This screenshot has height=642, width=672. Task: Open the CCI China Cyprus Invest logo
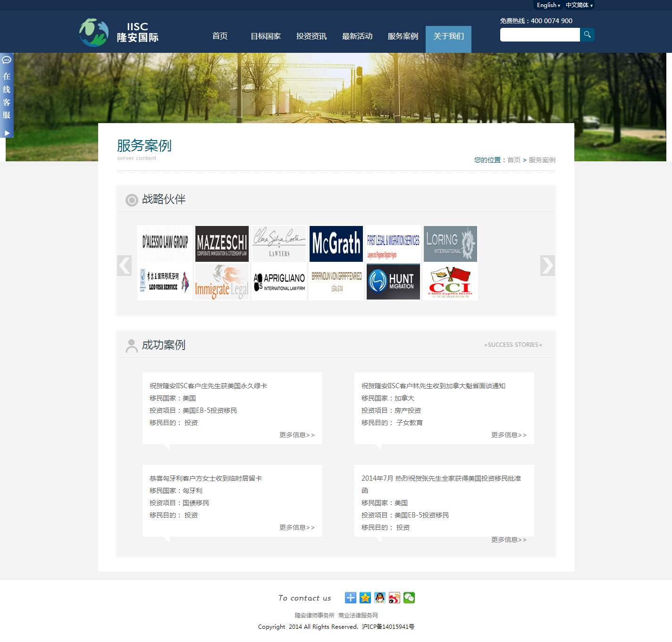(450, 282)
